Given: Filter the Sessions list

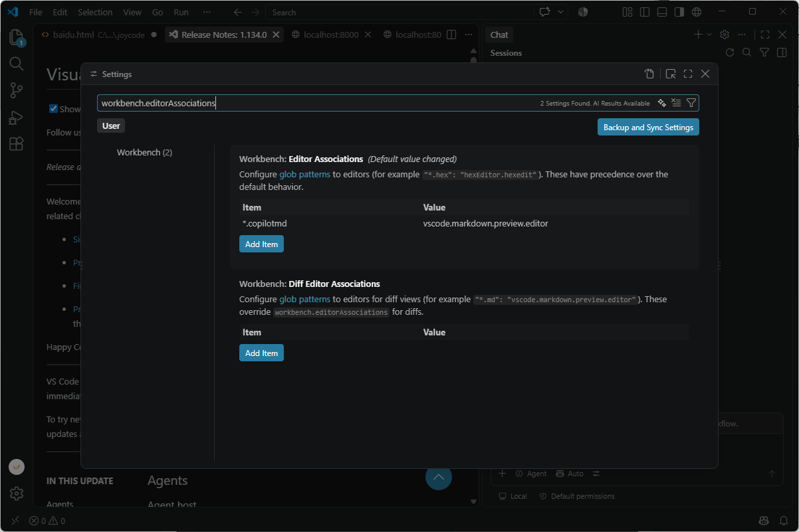Looking at the screenshot, I should click(x=764, y=52).
